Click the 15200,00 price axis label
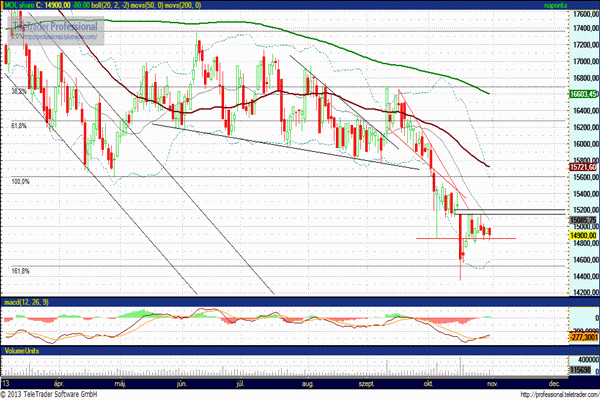Screen dimensions: 600x400 click(x=586, y=210)
